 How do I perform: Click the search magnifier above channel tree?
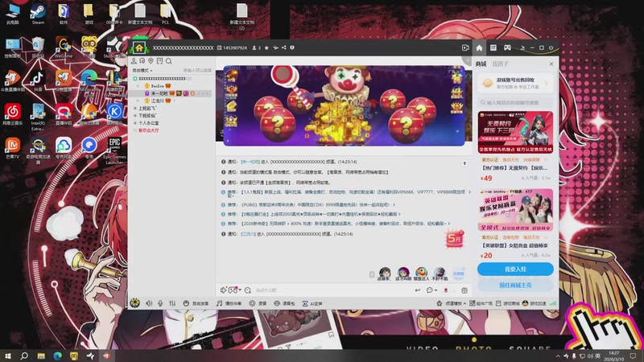(169, 61)
